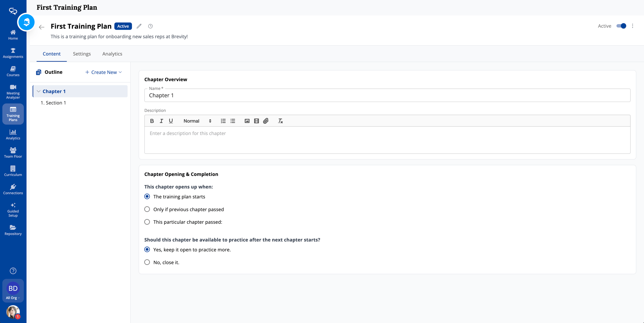Select Content tab
This screenshot has width=644, height=323.
pyautogui.click(x=52, y=54)
